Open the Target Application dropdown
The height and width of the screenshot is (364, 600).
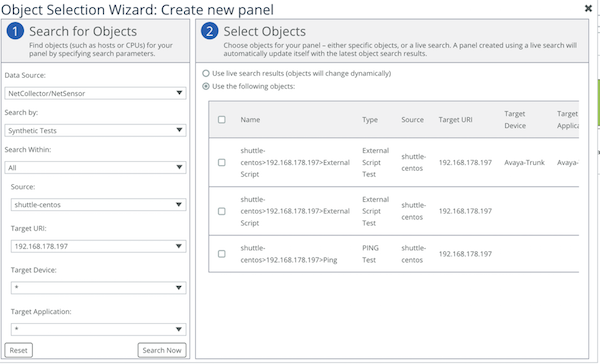point(98,329)
